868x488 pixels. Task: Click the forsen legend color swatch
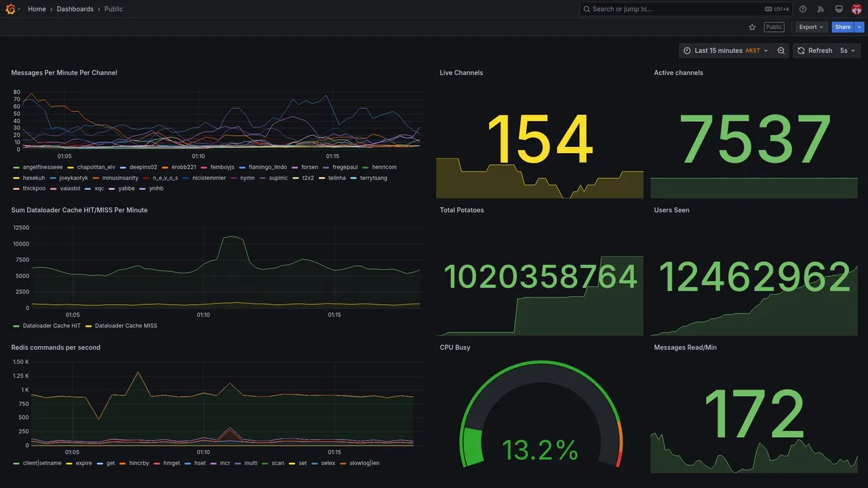pyautogui.click(x=296, y=167)
